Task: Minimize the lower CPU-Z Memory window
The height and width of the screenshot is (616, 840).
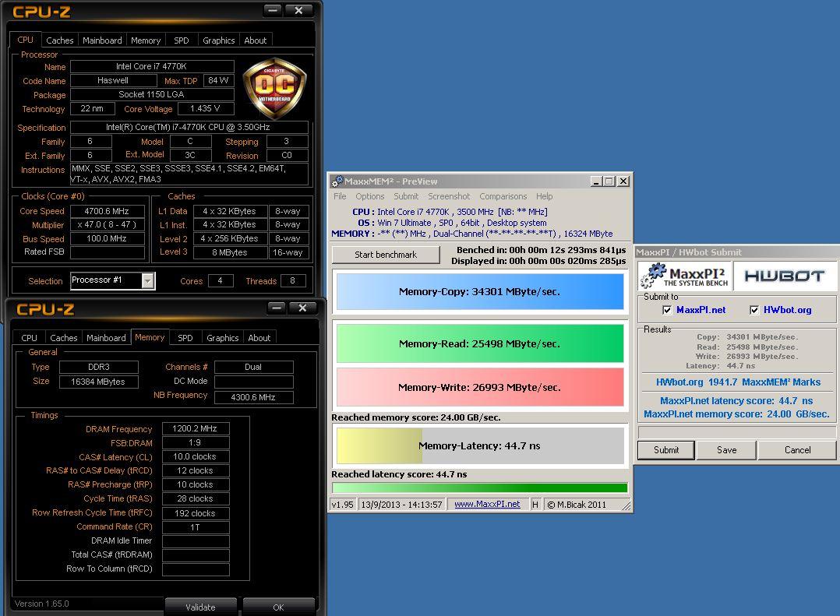Action: tap(277, 307)
